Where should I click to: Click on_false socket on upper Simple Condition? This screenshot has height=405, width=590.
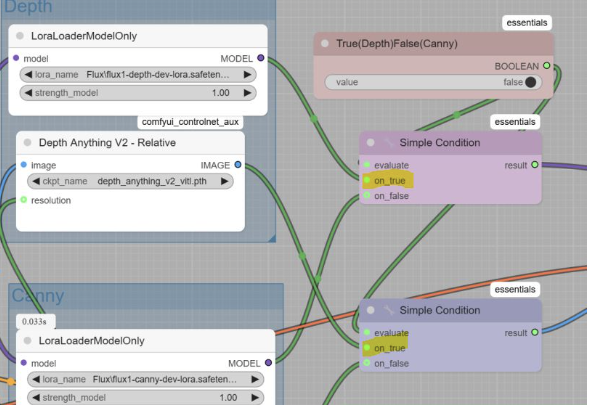click(367, 195)
